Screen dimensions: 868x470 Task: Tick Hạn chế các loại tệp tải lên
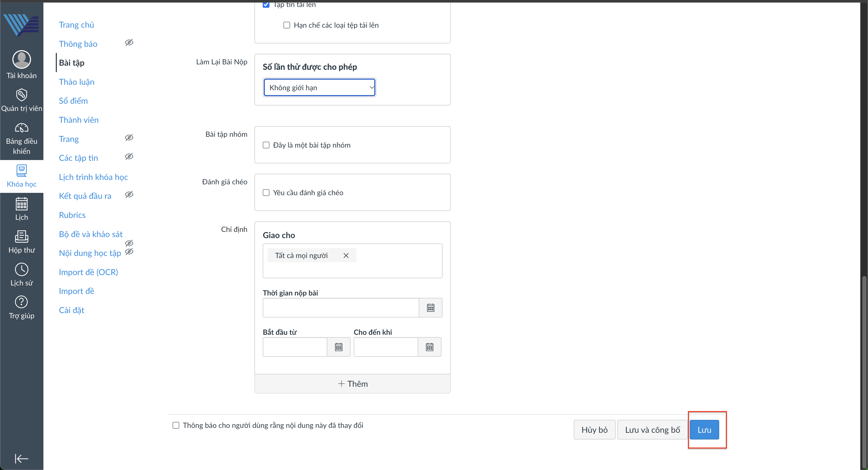(287, 25)
